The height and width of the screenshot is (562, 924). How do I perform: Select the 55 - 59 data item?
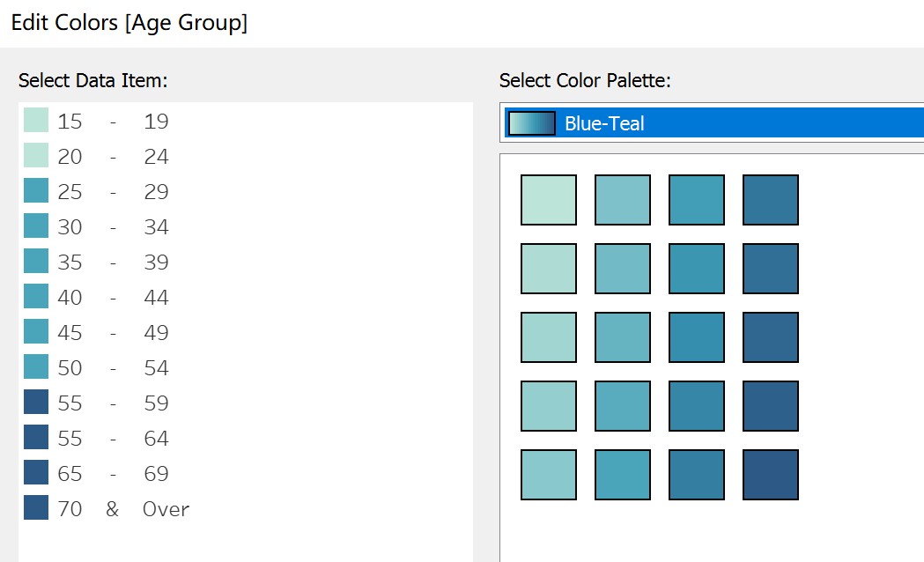click(112, 403)
